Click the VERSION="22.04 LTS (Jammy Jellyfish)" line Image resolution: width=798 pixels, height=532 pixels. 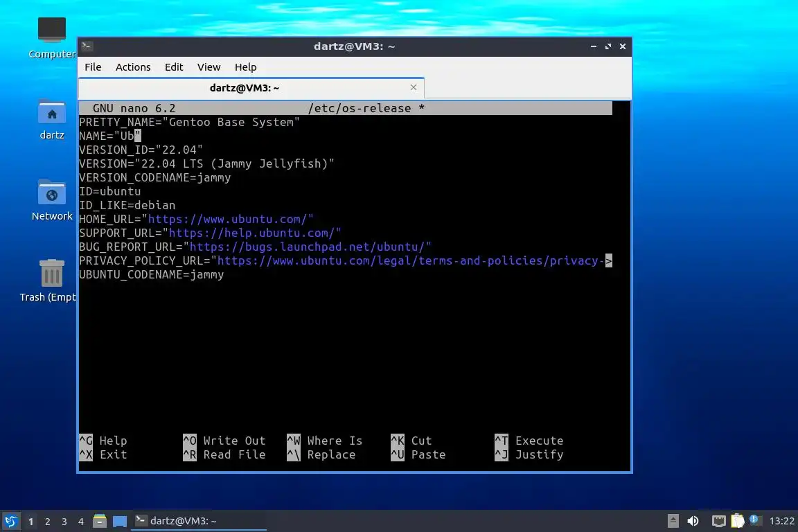[206, 163]
